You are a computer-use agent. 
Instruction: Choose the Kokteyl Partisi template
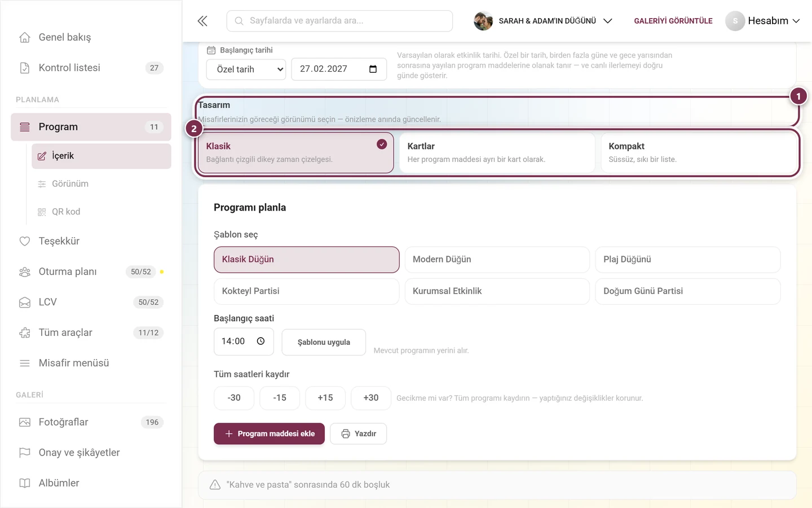tap(307, 291)
